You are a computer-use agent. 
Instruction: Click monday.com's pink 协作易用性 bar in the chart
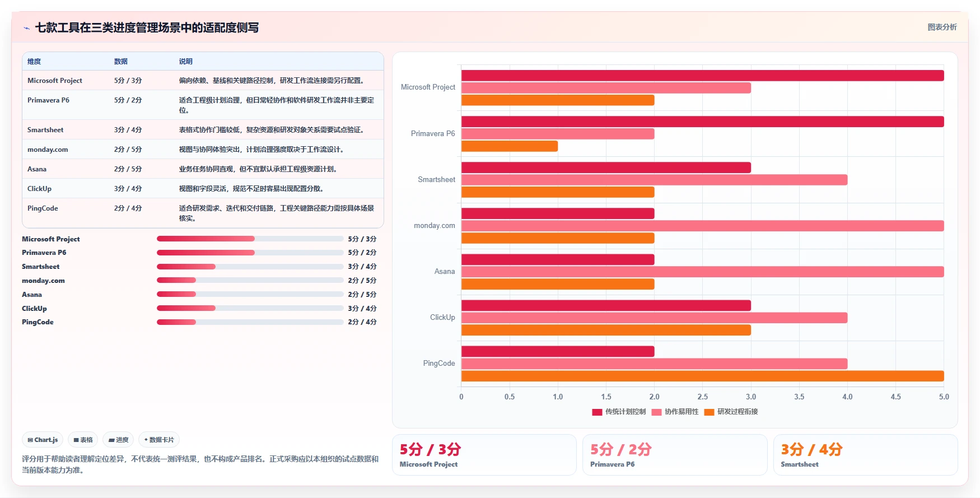pos(702,226)
